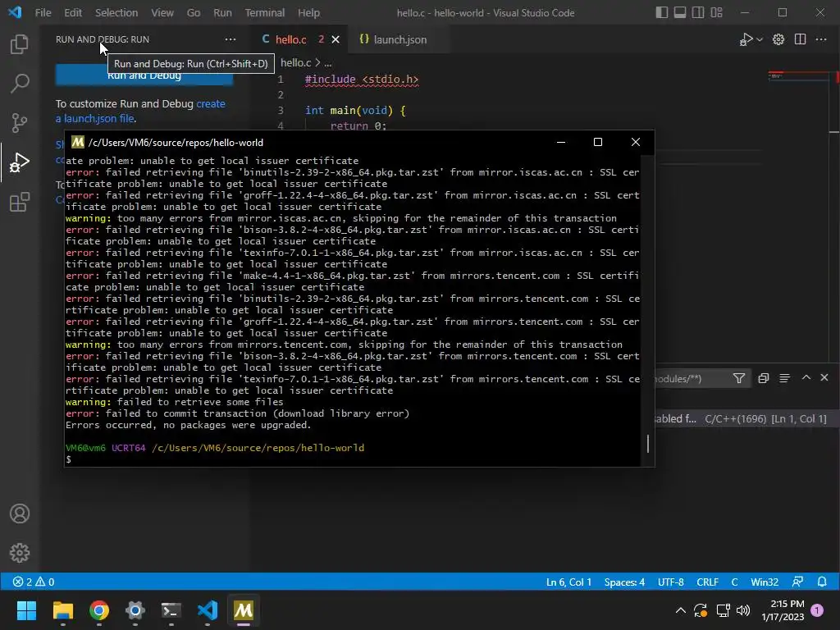Open the Manage gear in activity bar

(20, 553)
